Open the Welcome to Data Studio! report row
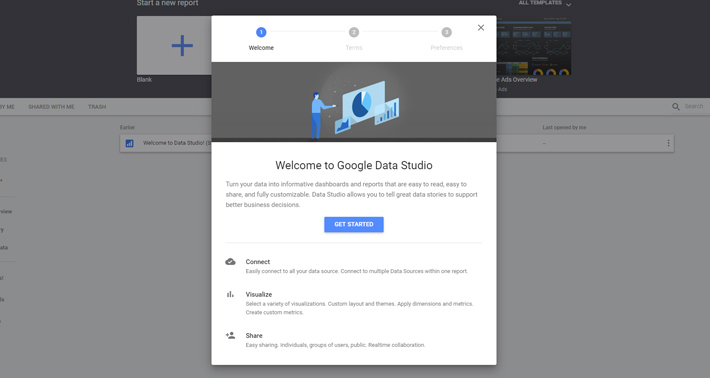Screen dimensions: 710x378 tap(396, 143)
